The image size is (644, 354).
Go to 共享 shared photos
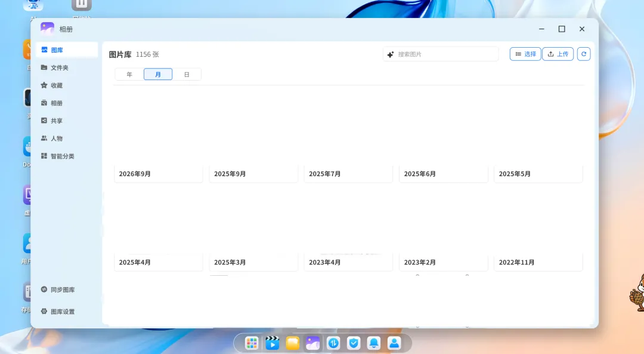(67, 121)
